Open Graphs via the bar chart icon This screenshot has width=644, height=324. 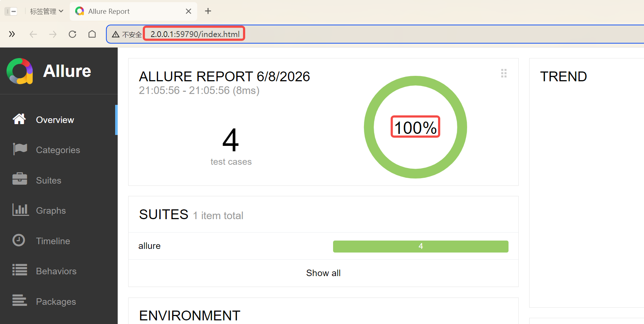coord(20,210)
